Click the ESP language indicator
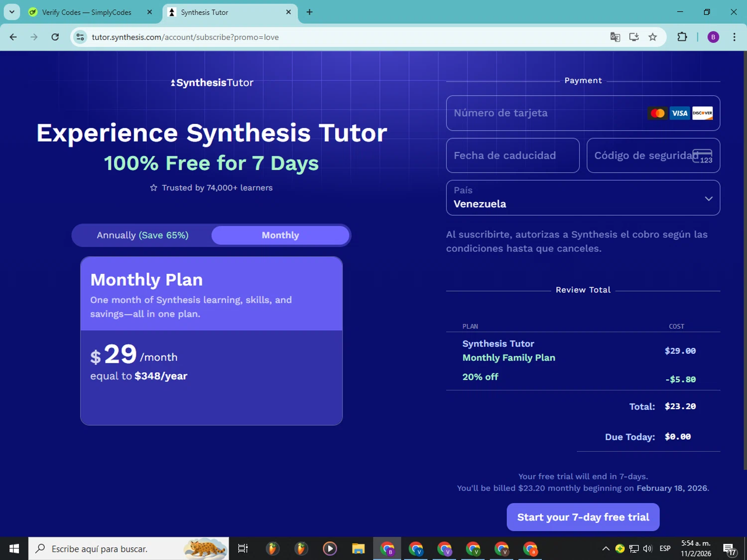 (665, 549)
